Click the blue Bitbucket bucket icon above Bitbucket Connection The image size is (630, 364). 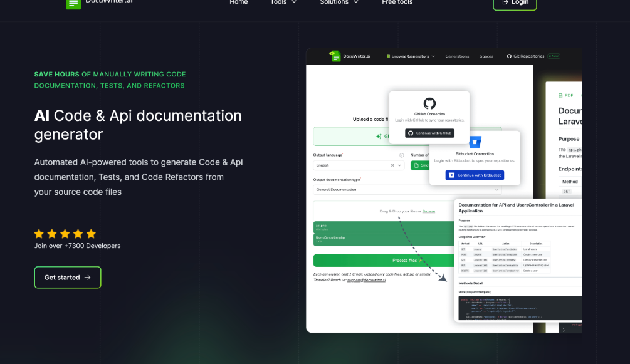475,142
